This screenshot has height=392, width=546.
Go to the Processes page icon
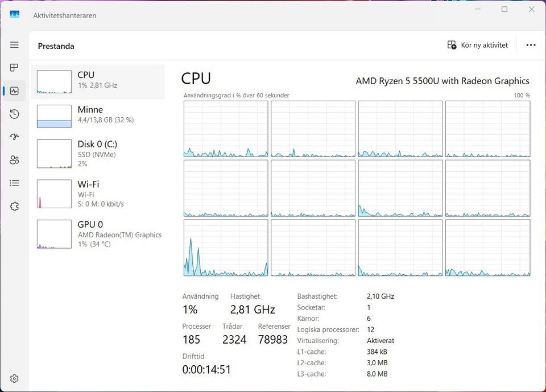tap(14, 68)
